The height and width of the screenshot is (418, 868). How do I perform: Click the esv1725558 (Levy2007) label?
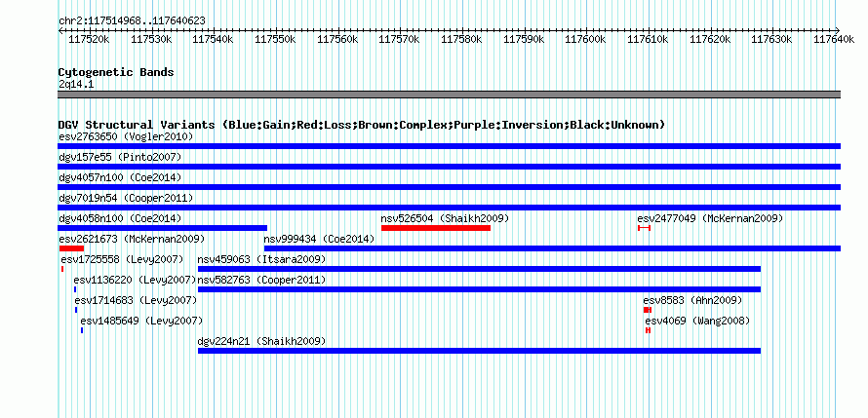coord(122,259)
